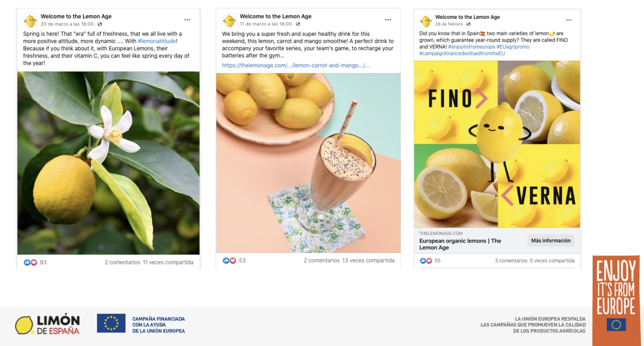Click 13 veces compartida share count

tap(368, 260)
